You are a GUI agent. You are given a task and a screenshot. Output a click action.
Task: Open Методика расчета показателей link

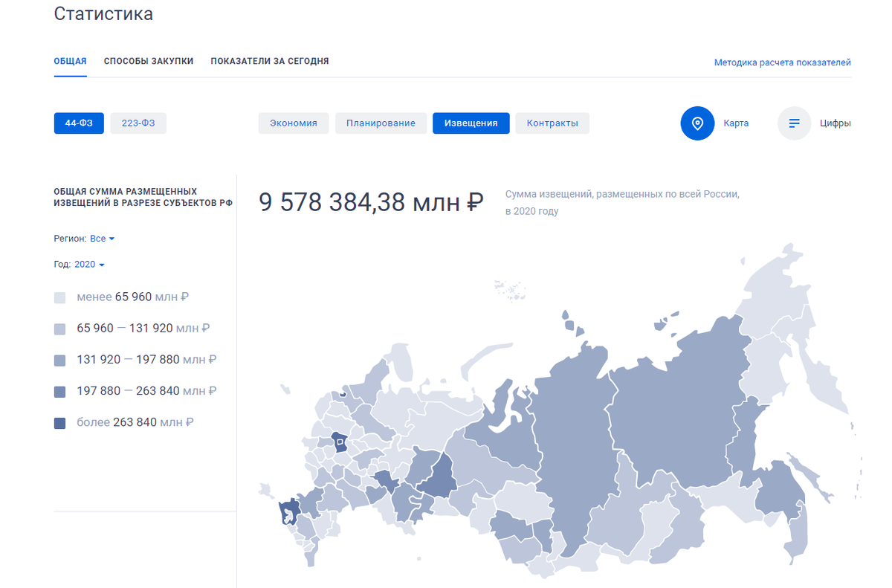783,62
